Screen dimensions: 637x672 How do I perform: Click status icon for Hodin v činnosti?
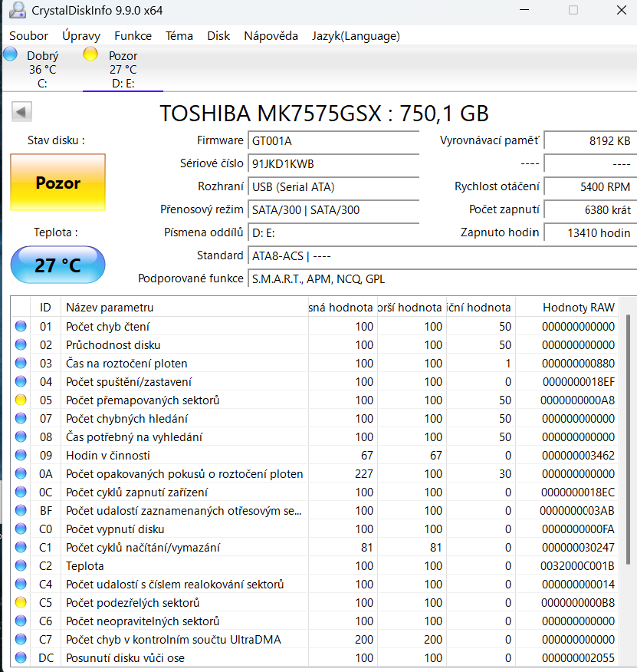21,455
